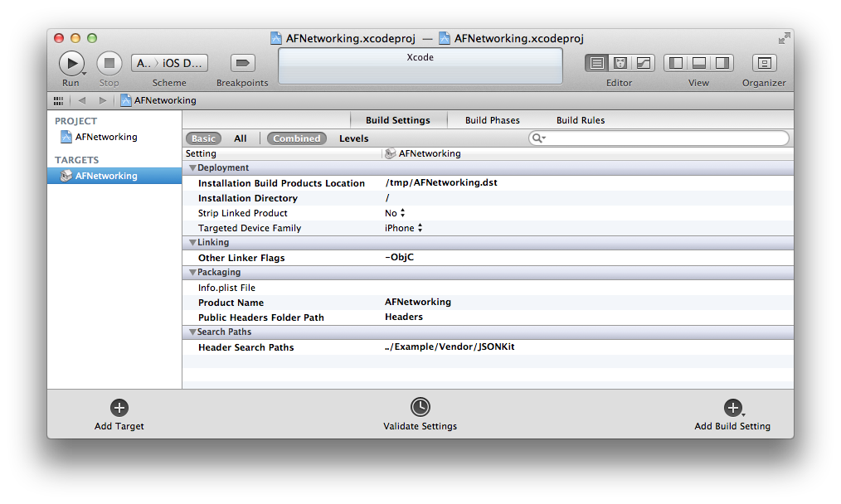
Task: Click the Targeted Device Family label
Action: [250, 228]
